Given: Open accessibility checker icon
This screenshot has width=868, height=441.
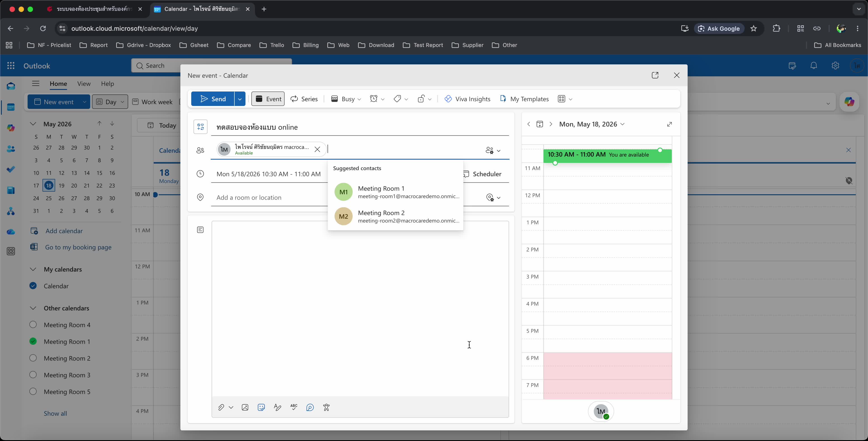Looking at the screenshot, I should 326,408.
